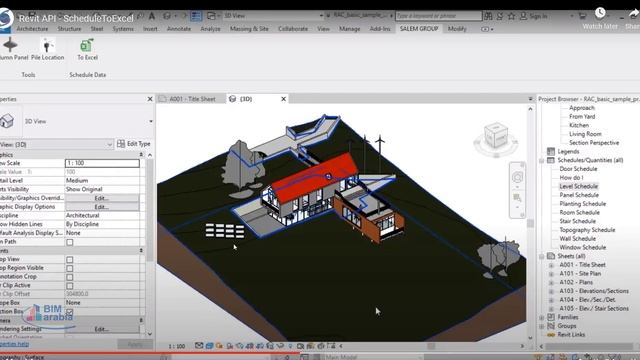Screen dimensions: 640x360
Task: Click the Temporary Hide/Isolate glasses icon
Action: pyautogui.click(x=280, y=346)
